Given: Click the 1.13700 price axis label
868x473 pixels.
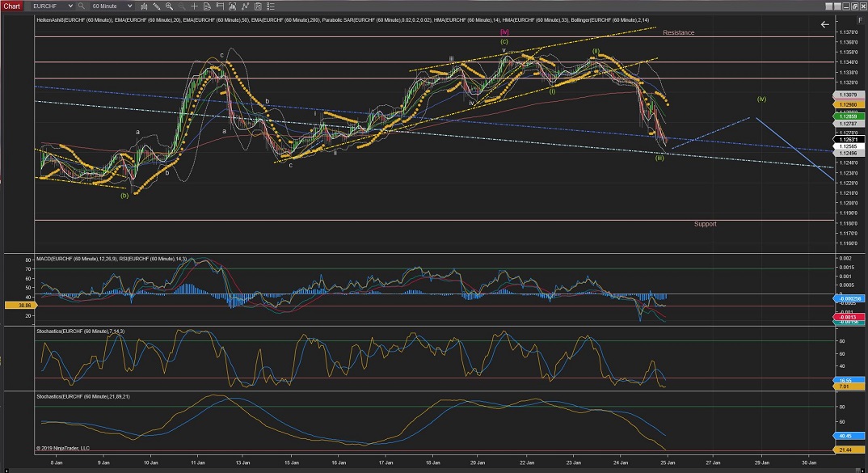Looking at the screenshot, I should [x=848, y=32].
